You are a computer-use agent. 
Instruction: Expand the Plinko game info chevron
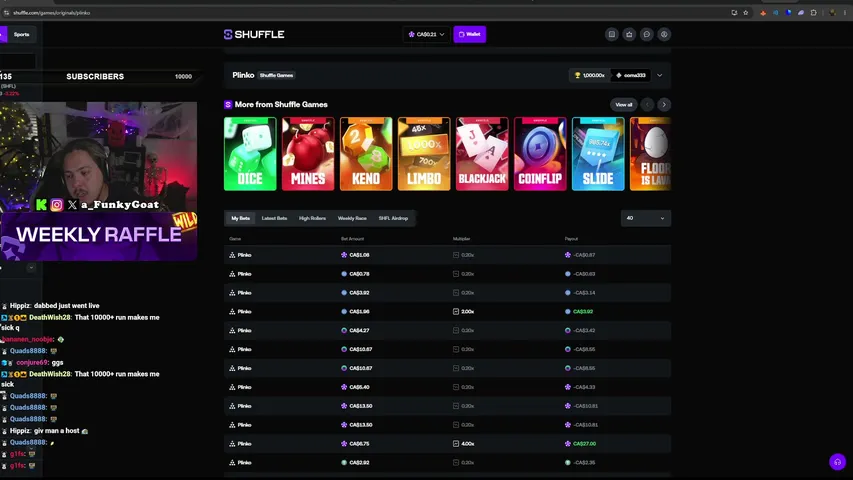(659, 75)
